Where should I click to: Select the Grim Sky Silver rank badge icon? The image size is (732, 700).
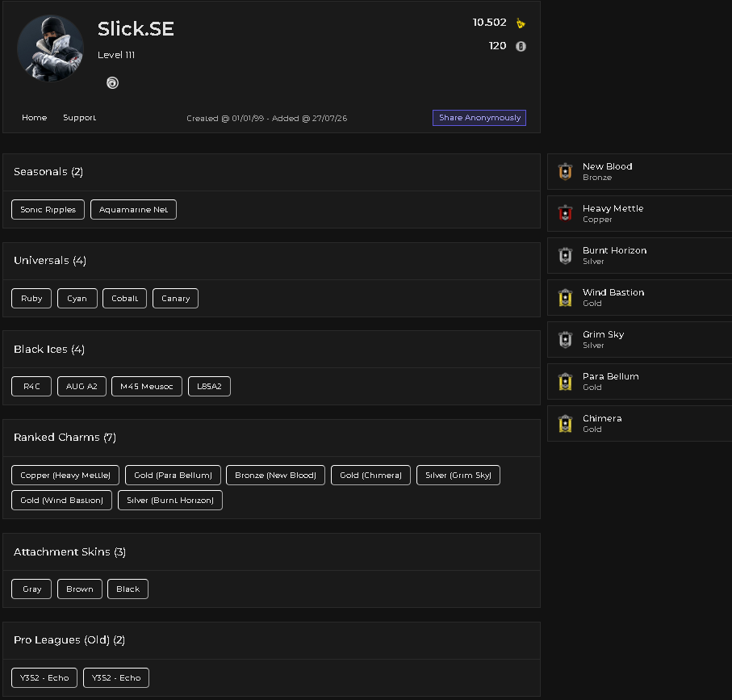565,339
